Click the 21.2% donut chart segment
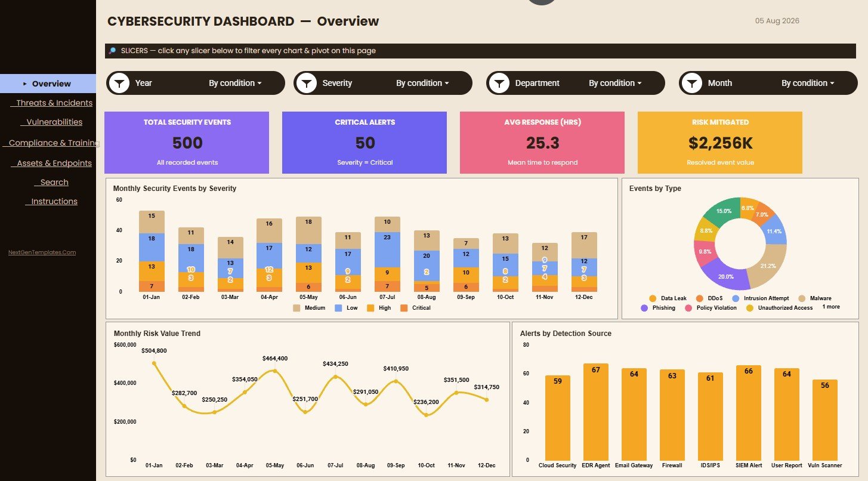Screen dimensions: 868x481 [770, 265]
